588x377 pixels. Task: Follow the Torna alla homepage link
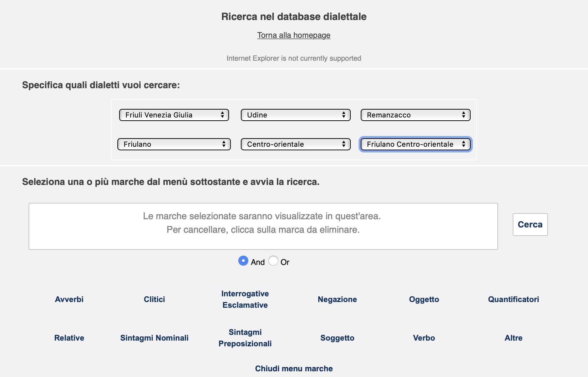(294, 35)
